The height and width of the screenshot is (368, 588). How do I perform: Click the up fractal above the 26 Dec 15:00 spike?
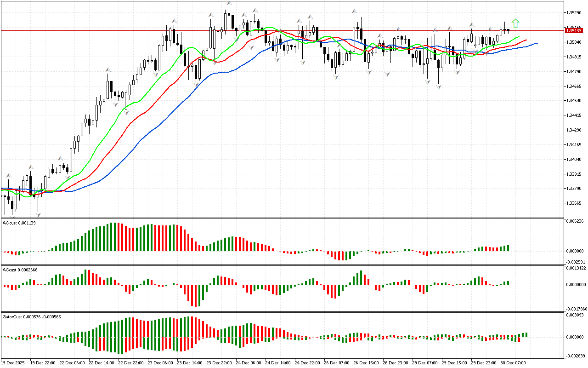point(354,11)
